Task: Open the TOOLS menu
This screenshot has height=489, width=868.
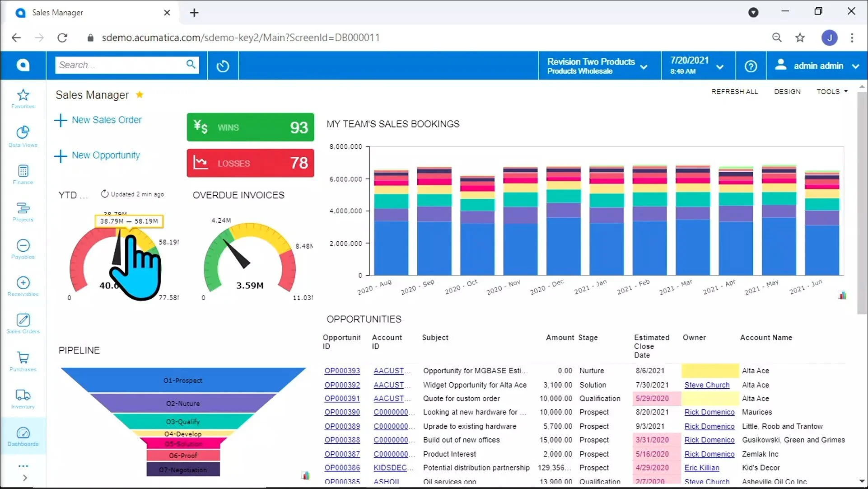Action: click(831, 91)
